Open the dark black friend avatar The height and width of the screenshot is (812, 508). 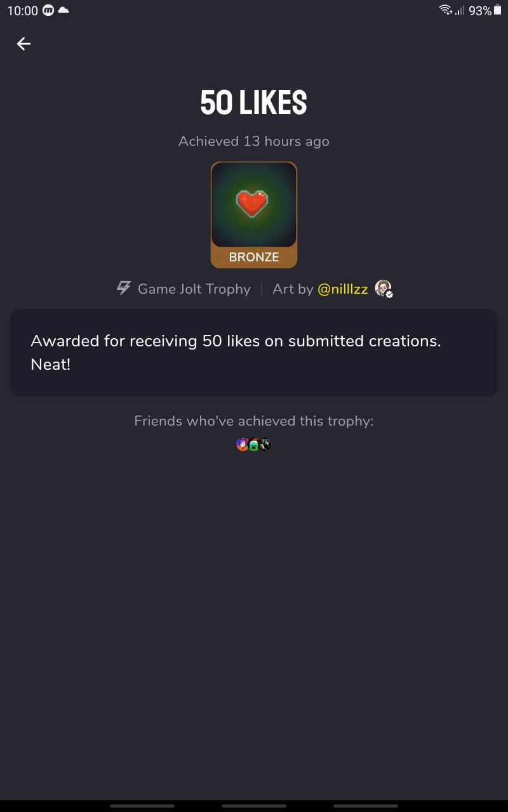coord(265,445)
